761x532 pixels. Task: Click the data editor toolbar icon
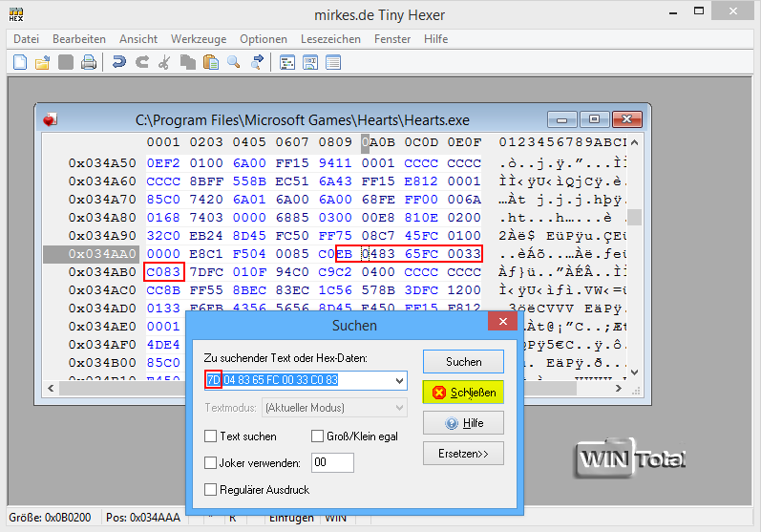point(310,62)
